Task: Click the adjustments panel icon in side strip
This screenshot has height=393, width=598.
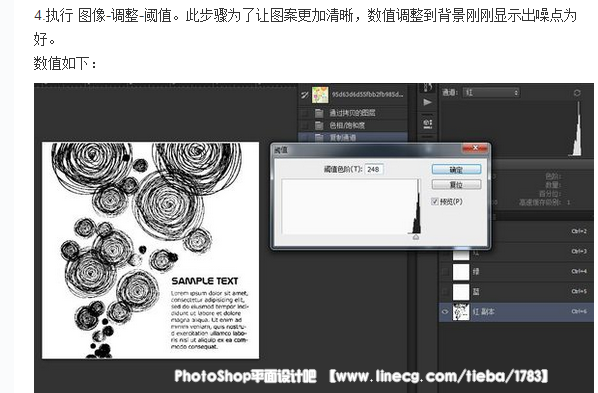Action: click(428, 123)
